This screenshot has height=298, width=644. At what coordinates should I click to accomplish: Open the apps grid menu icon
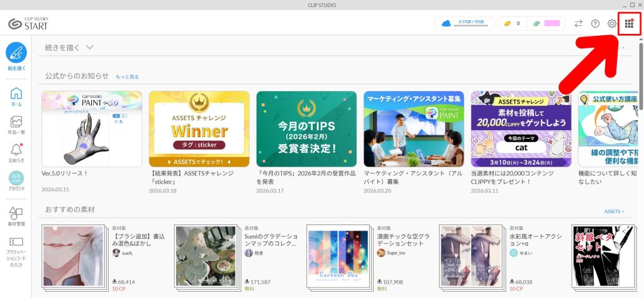629,23
